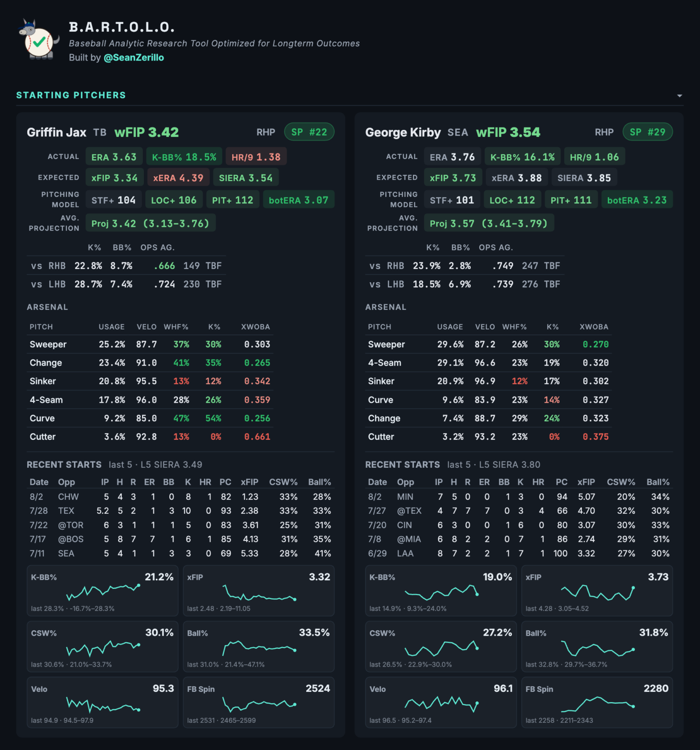This screenshot has height=750, width=700.
Task: Click George Kirby's PIT+ 111 chip
Action: click(571, 200)
